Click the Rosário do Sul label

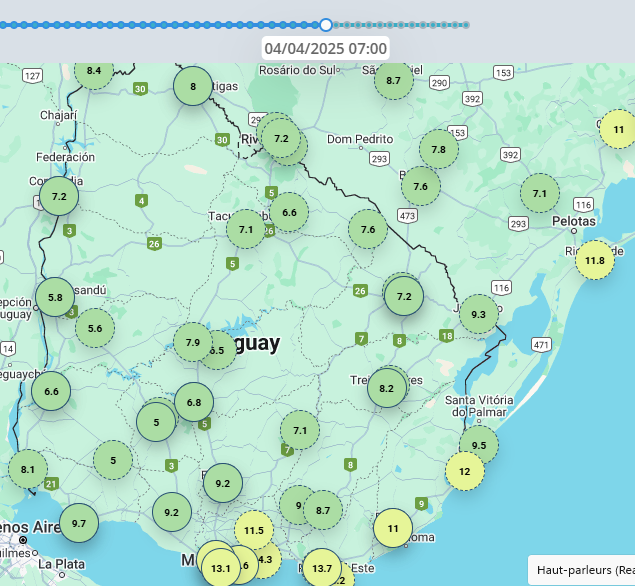(x=297, y=70)
